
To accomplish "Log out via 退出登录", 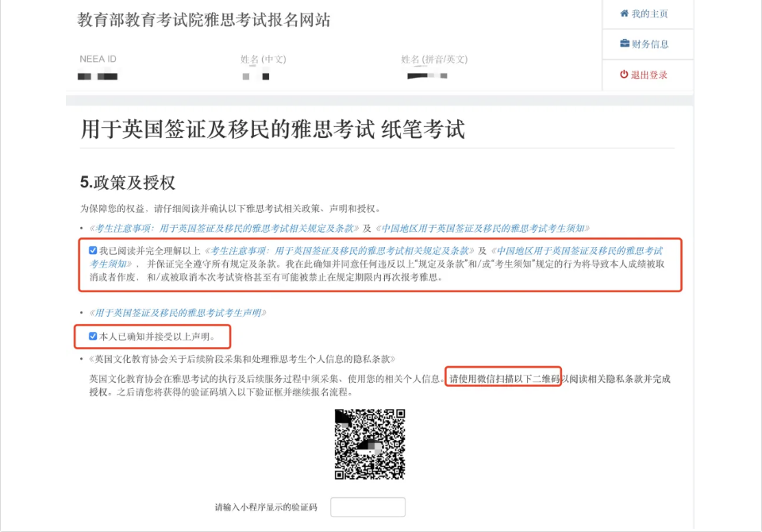I will pyautogui.click(x=644, y=75).
